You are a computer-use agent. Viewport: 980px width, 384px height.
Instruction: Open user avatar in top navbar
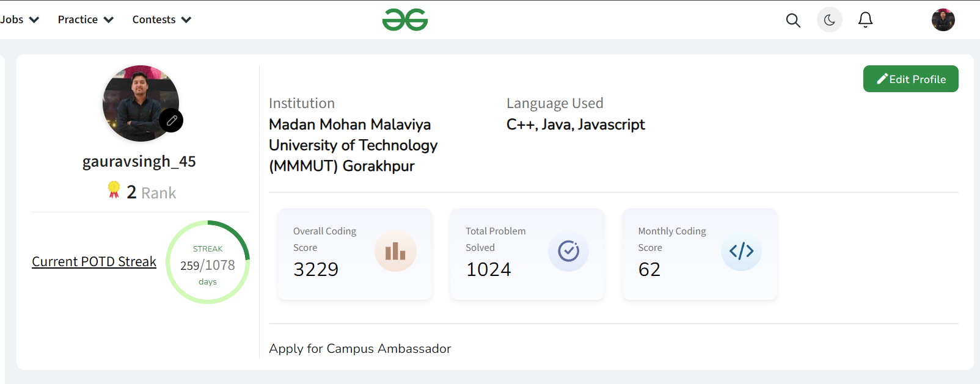(943, 20)
